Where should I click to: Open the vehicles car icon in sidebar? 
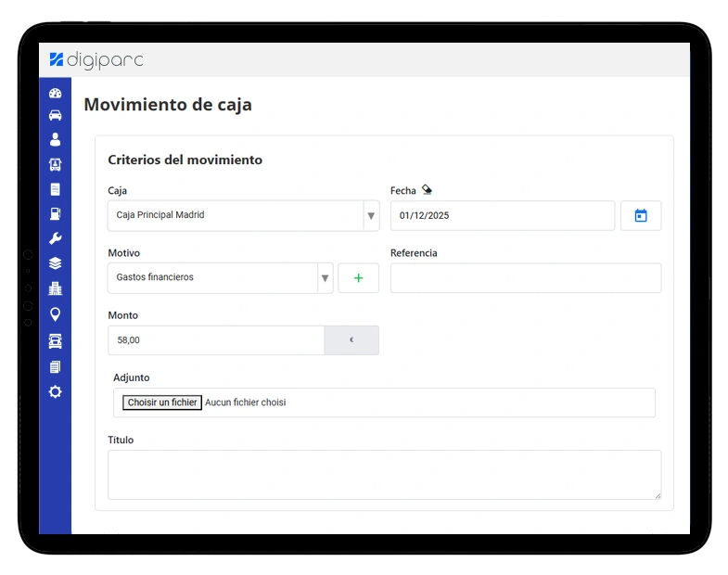pyautogui.click(x=56, y=115)
